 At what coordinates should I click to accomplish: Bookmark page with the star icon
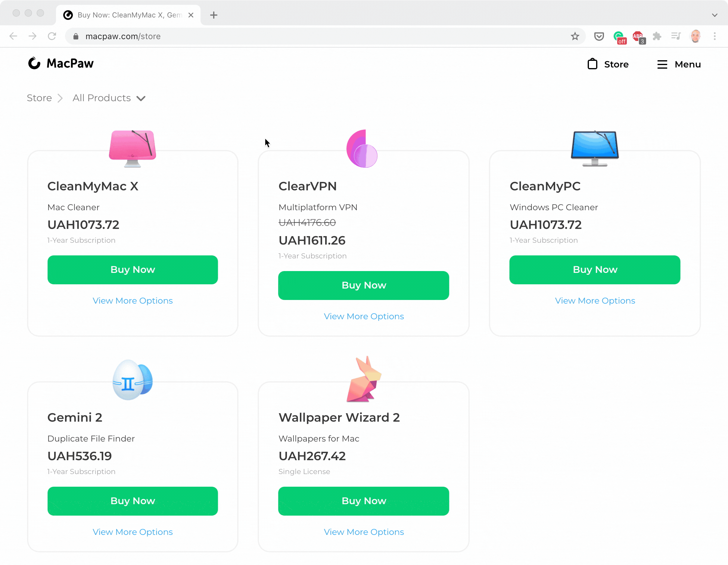[x=575, y=36]
